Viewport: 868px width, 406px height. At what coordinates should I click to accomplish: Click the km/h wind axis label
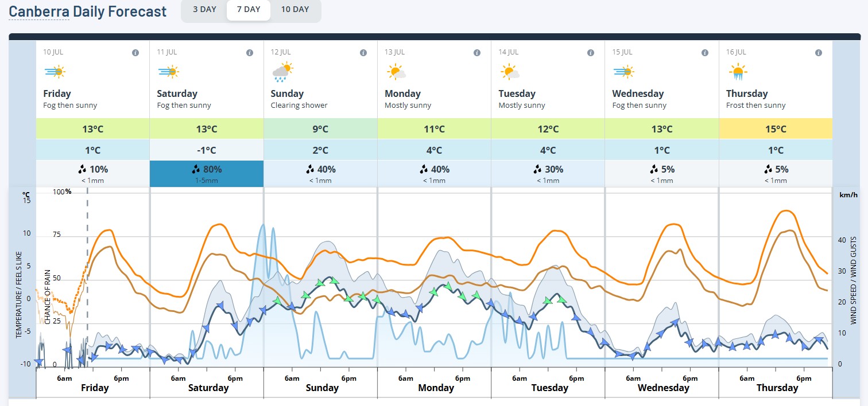(848, 195)
